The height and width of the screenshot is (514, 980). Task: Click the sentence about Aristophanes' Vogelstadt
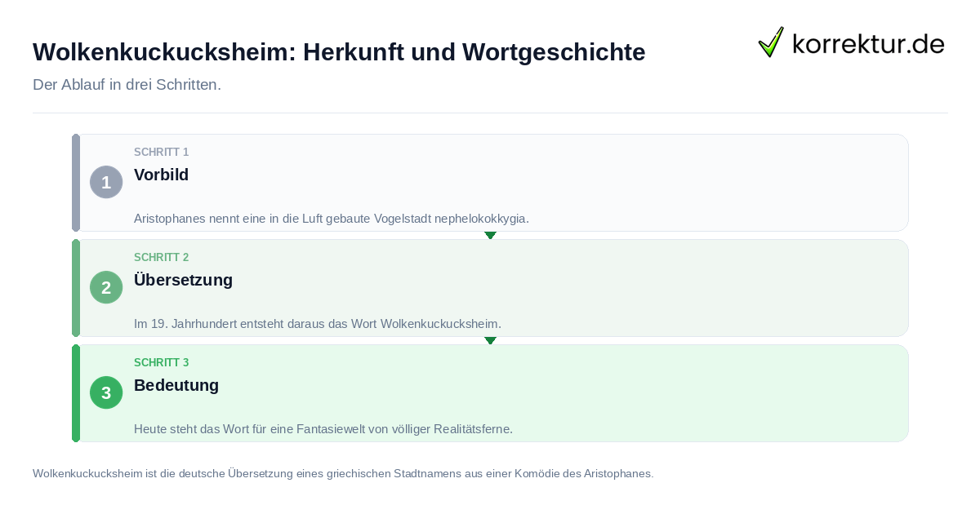(x=332, y=219)
